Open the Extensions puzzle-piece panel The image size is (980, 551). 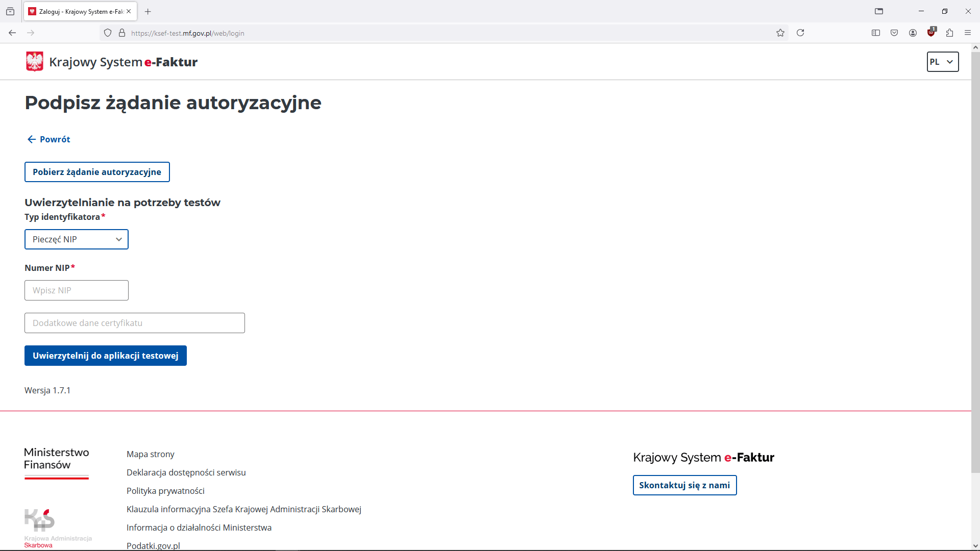949,33
